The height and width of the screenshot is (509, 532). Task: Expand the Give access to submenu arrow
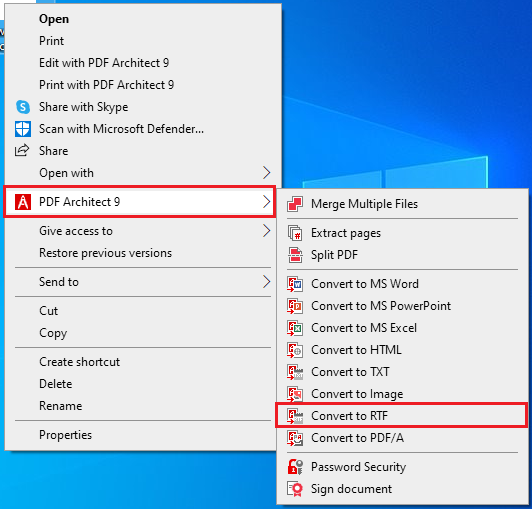pyautogui.click(x=267, y=231)
